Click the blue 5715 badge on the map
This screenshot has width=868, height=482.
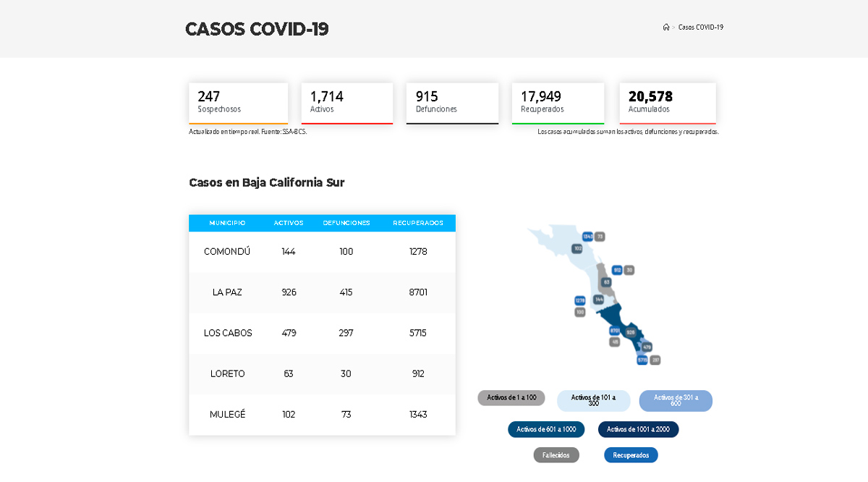(x=642, y=360)
